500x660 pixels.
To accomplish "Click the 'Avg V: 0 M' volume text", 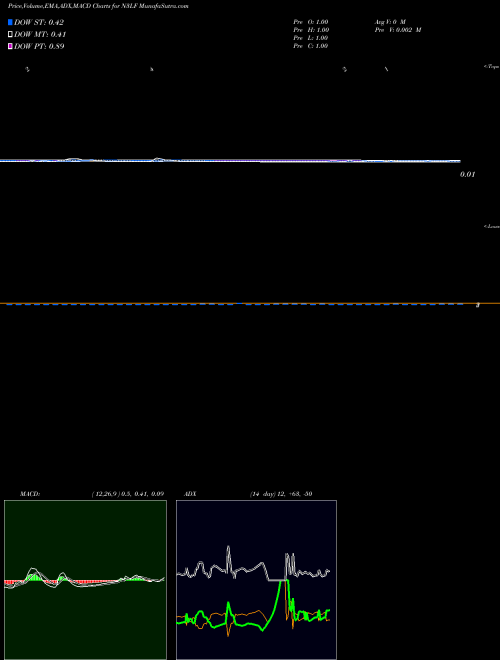I will coord(390,22).
